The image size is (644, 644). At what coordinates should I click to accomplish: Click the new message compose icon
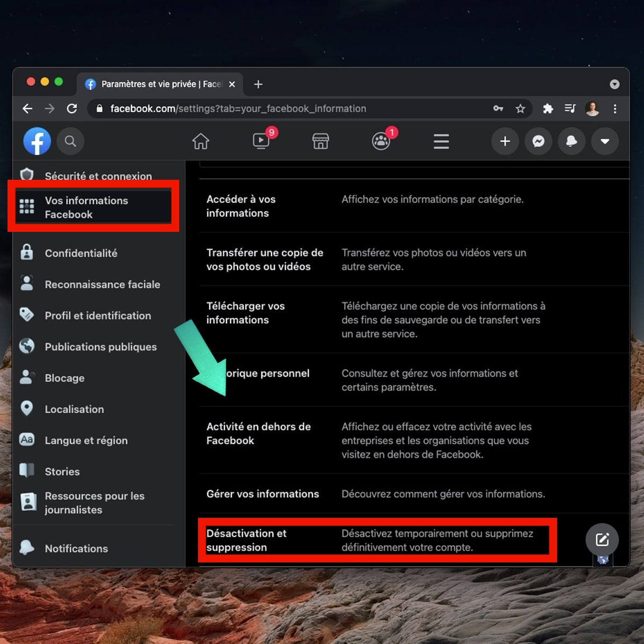pyautogui.click(x=602, y=539)
